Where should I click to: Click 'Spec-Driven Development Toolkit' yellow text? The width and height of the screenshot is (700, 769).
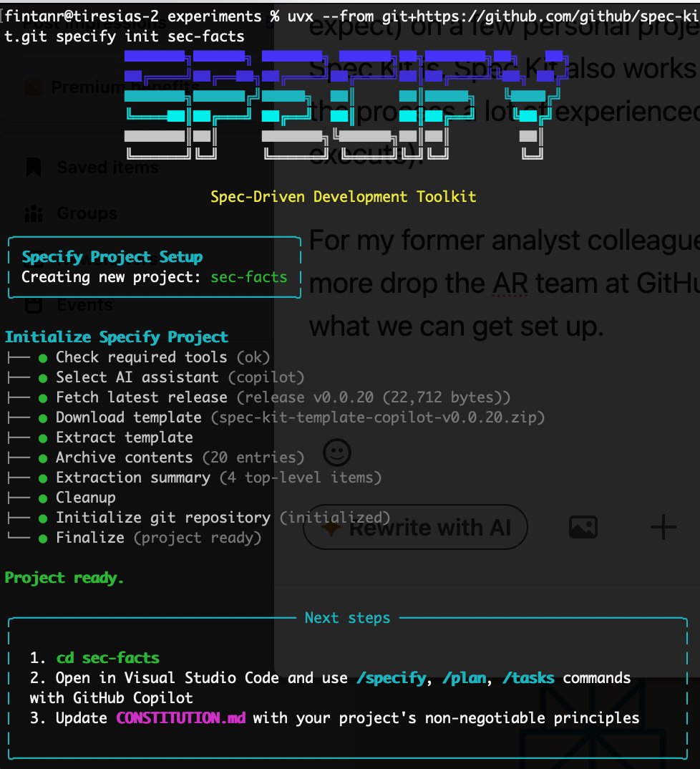343,197
